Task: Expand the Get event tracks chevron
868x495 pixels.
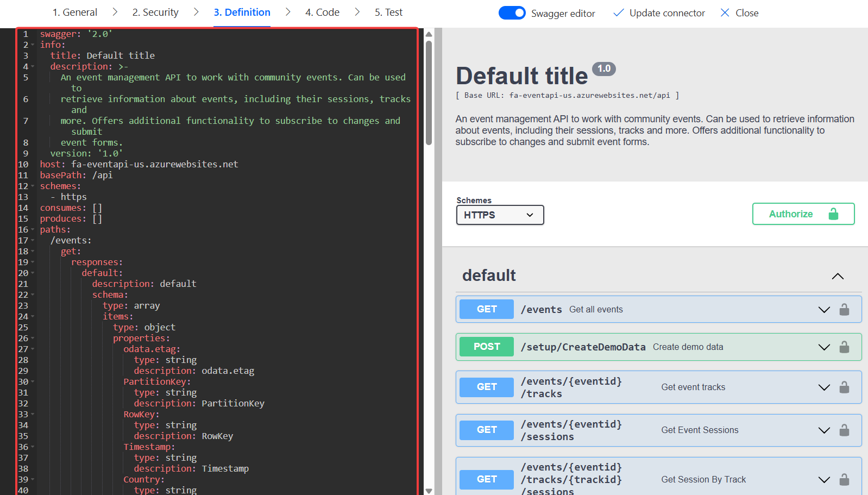Action: tap(824, 387)
